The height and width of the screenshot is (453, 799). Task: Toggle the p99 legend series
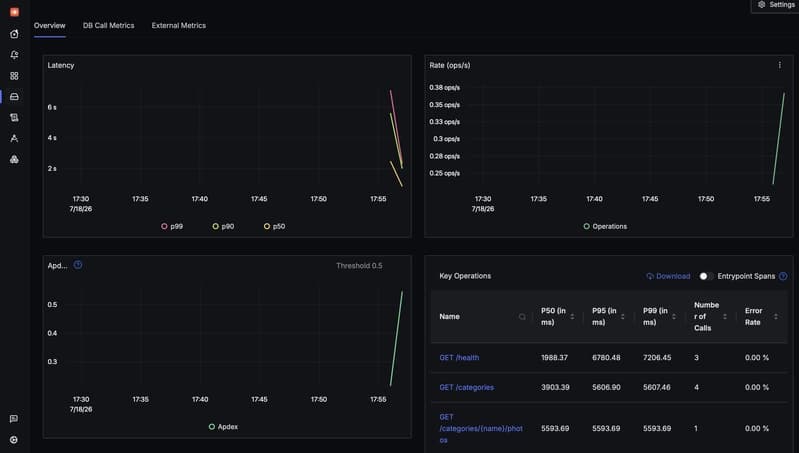pos(172,226)
